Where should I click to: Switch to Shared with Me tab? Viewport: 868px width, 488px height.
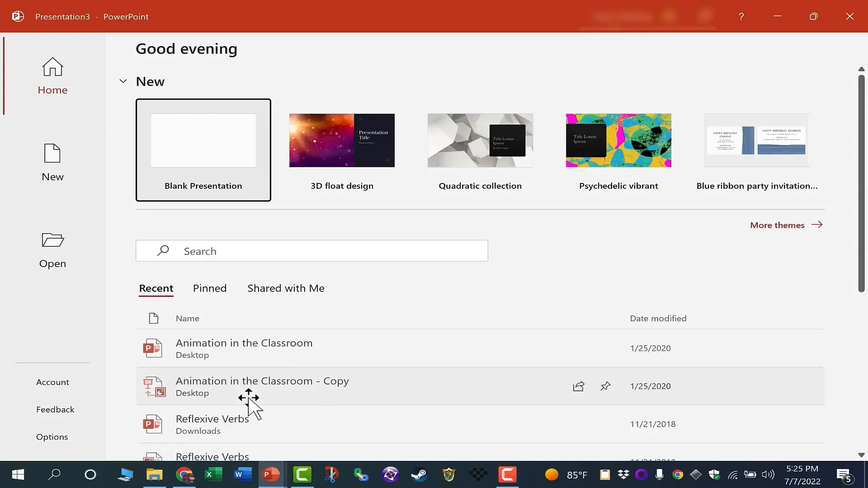(x=286, y=288)
